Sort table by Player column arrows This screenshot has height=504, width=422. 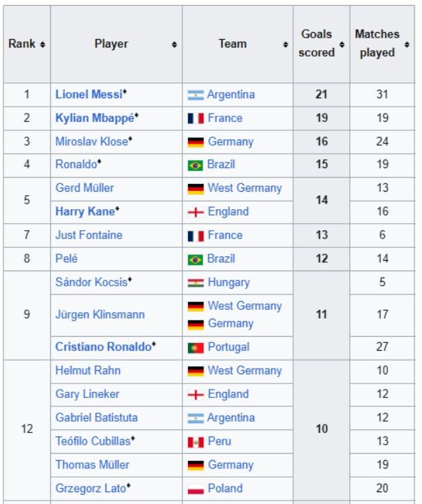point(174,45)
